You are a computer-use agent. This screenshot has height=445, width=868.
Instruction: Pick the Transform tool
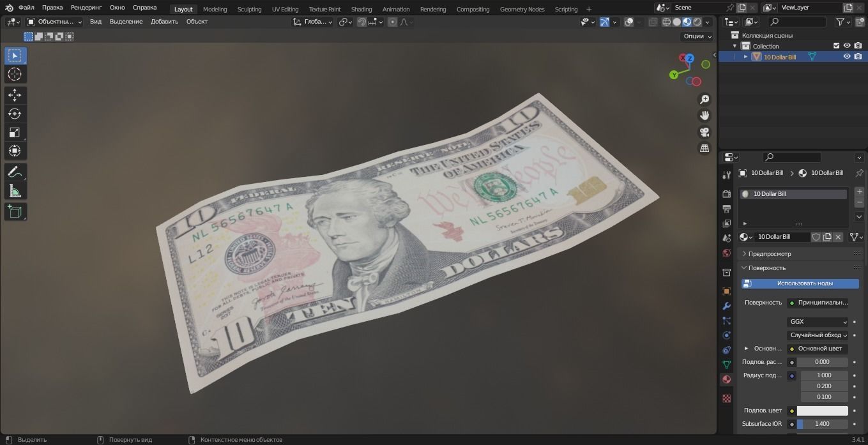pos(15,151)
